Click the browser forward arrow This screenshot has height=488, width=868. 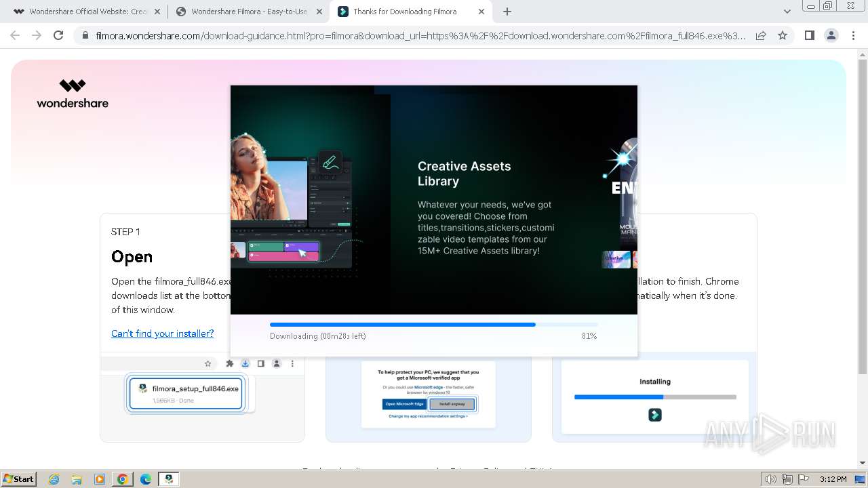pyautogui.click(x=37, y=35)
